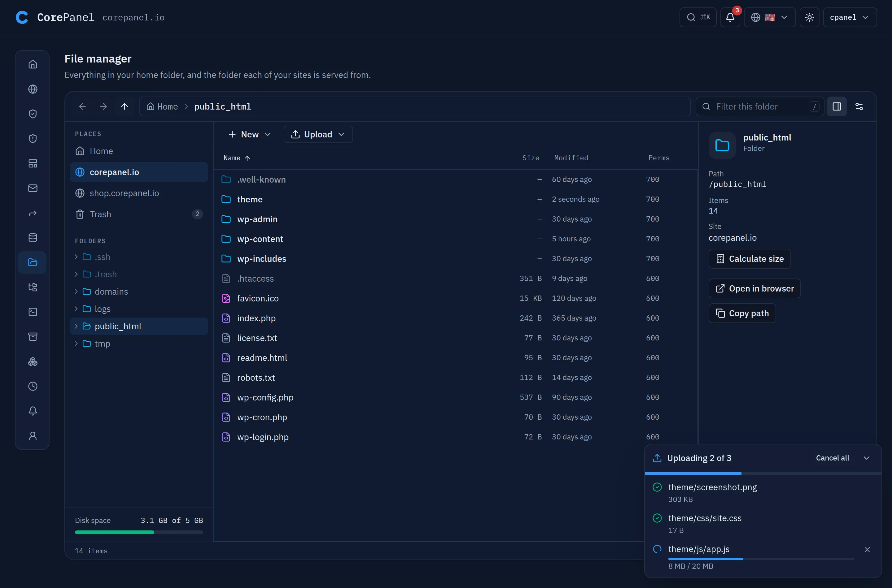Open the cpanel account dropdown
Screen dimensions: 892x588
(x=850, y=17)
